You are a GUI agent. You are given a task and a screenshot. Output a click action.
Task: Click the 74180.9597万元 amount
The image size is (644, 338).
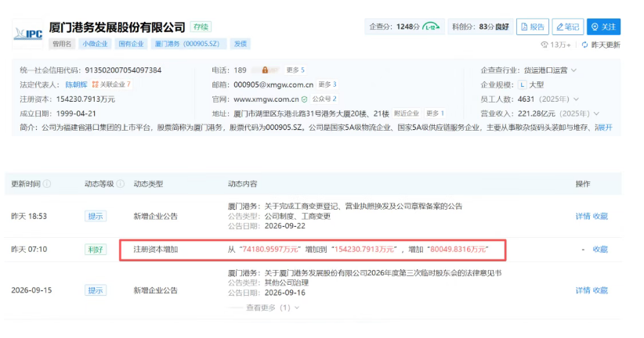pyautogui.click(x=270, y=250)
